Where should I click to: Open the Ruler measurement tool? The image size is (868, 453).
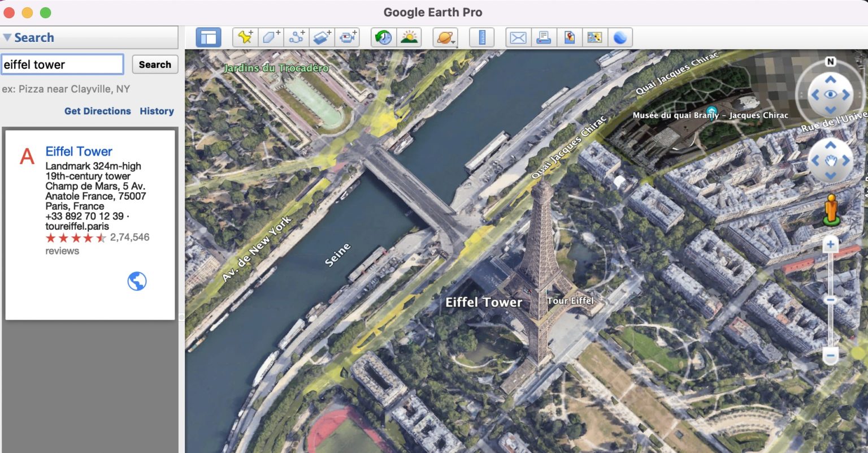click(481, 37)
